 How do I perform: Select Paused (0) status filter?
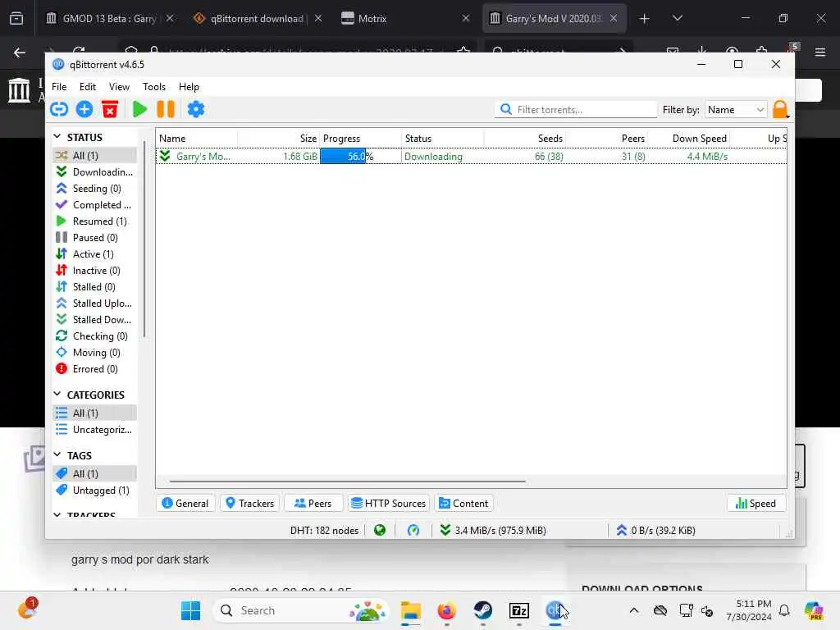tap(94, 238)
